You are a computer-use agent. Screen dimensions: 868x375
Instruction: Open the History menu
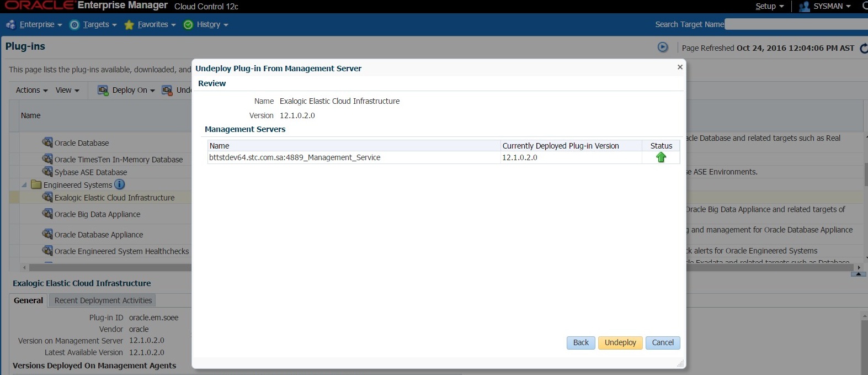pyautogui.click(x=212, y=24)
